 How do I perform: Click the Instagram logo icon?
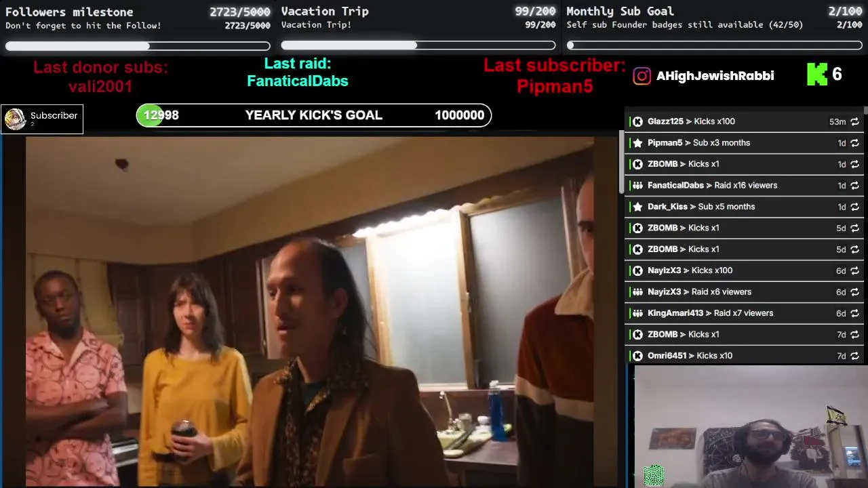(x=642, y=76)
